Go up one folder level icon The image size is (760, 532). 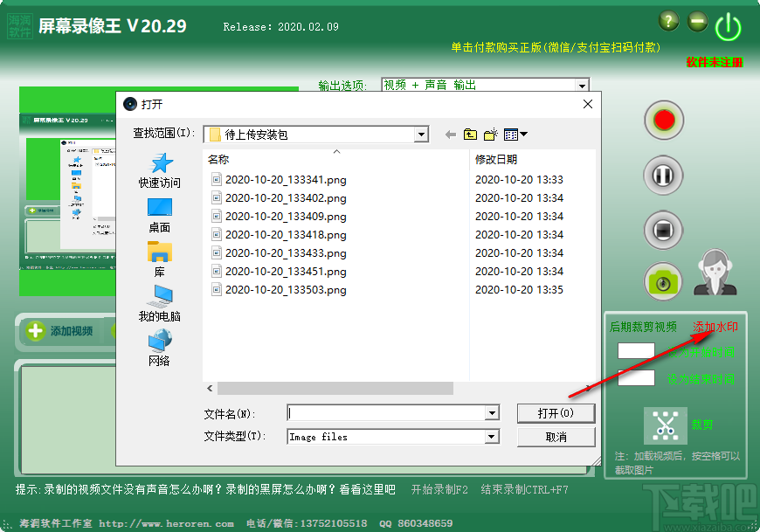pyautogui.click(x=470, y=135)
